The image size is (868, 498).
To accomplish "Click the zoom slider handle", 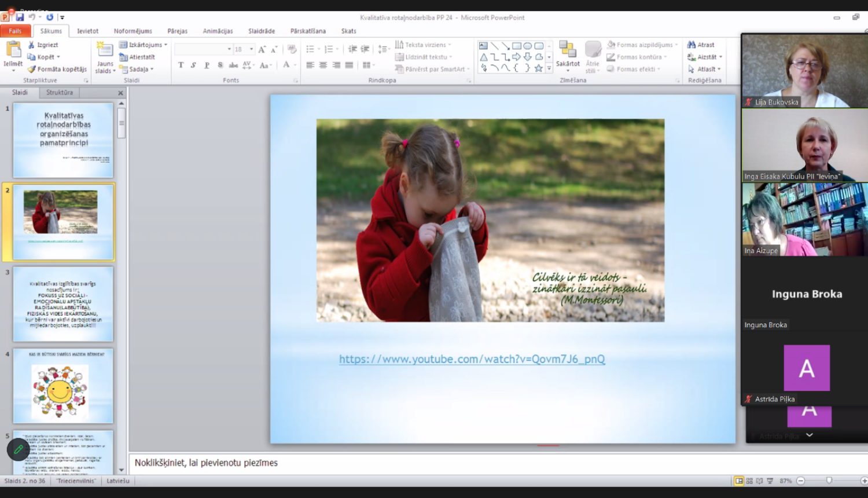I will coord(829,481).
